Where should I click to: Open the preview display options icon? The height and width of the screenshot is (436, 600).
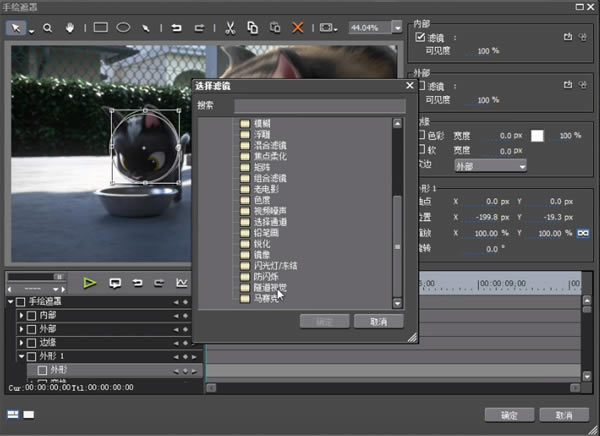326,28
